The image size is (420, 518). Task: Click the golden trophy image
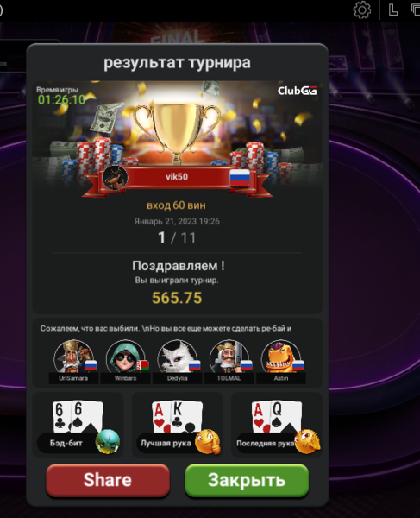coord(177,132)
